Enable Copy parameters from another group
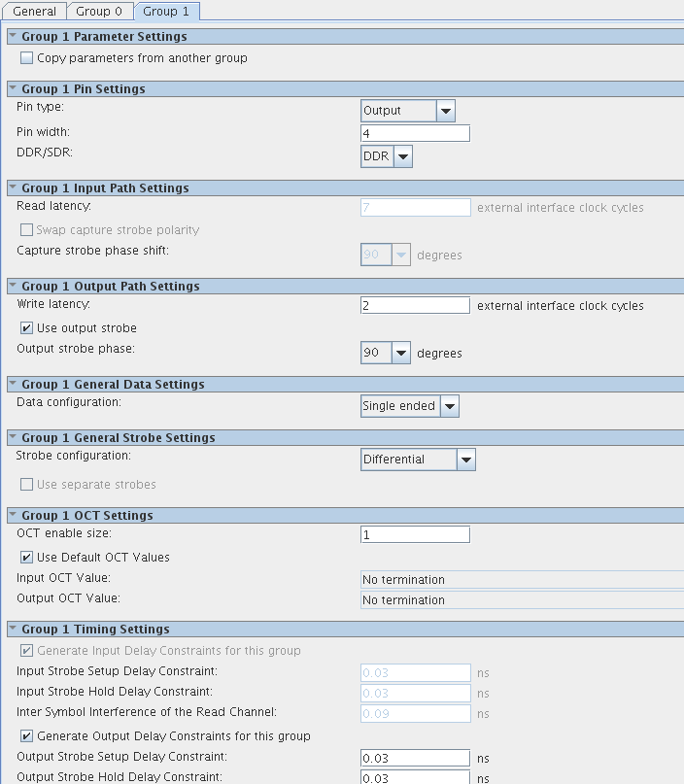The image size is (684, 784). point(26,58)
